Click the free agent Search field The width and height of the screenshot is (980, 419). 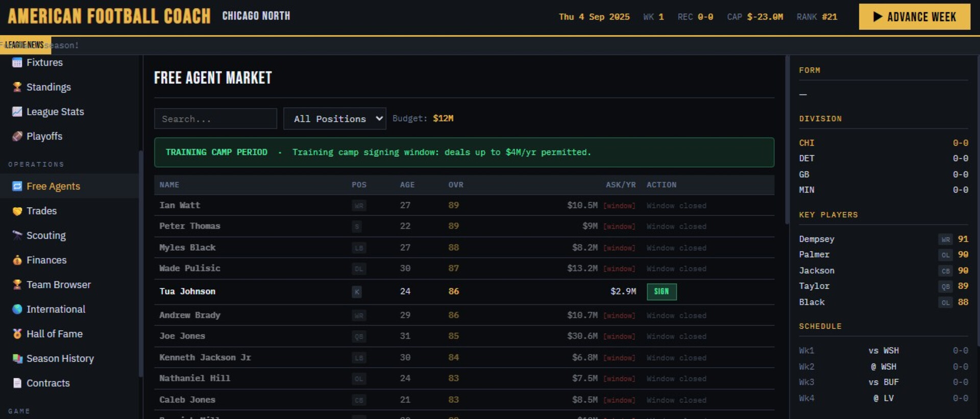point(215,119)
